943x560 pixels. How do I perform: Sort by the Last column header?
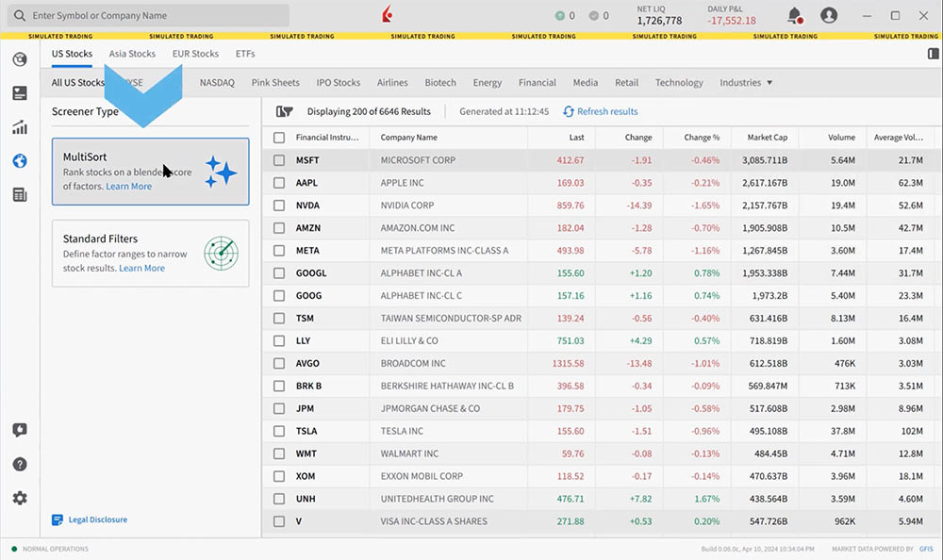(576, 138)
